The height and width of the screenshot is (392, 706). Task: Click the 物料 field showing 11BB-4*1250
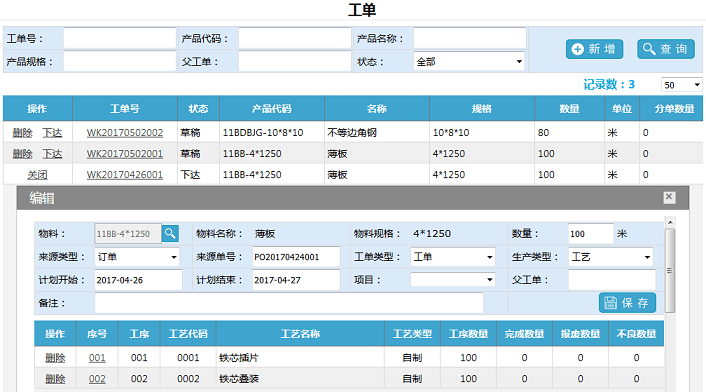128,234
